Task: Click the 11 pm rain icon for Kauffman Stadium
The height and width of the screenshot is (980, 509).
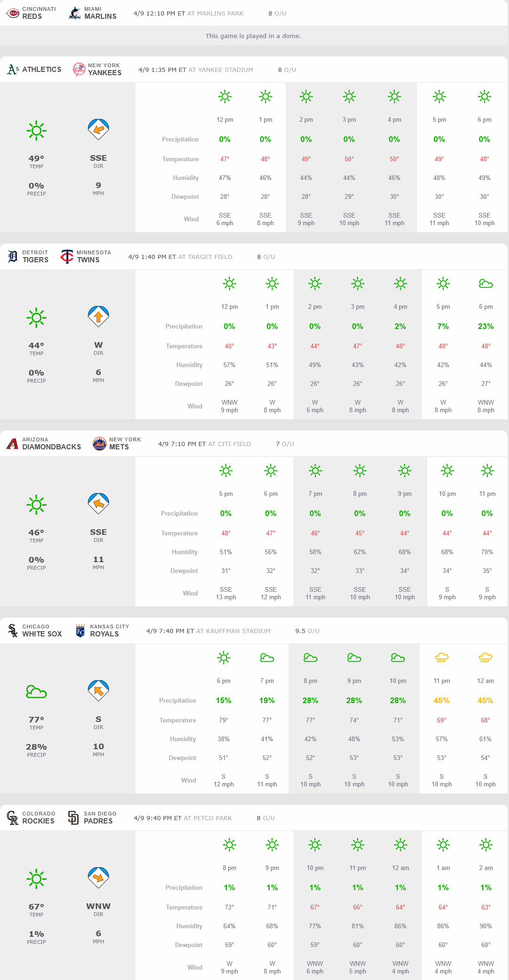Action: pos(441,658)
